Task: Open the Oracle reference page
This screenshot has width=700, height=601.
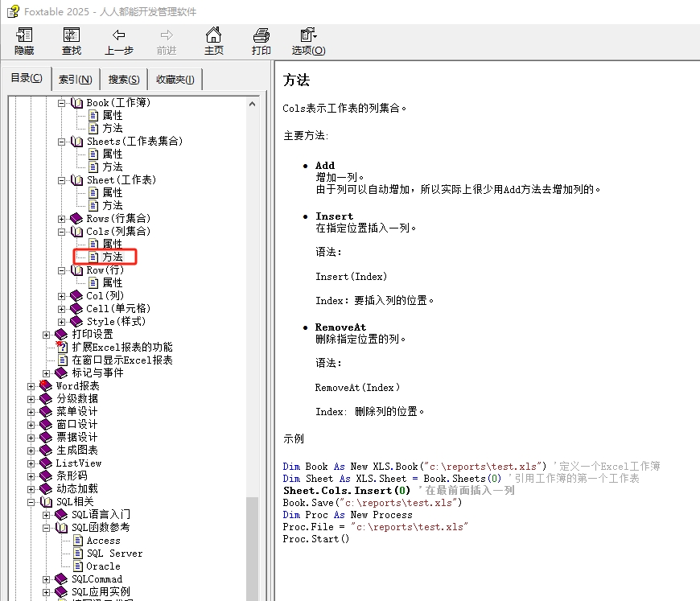Action: coord(103,566)
